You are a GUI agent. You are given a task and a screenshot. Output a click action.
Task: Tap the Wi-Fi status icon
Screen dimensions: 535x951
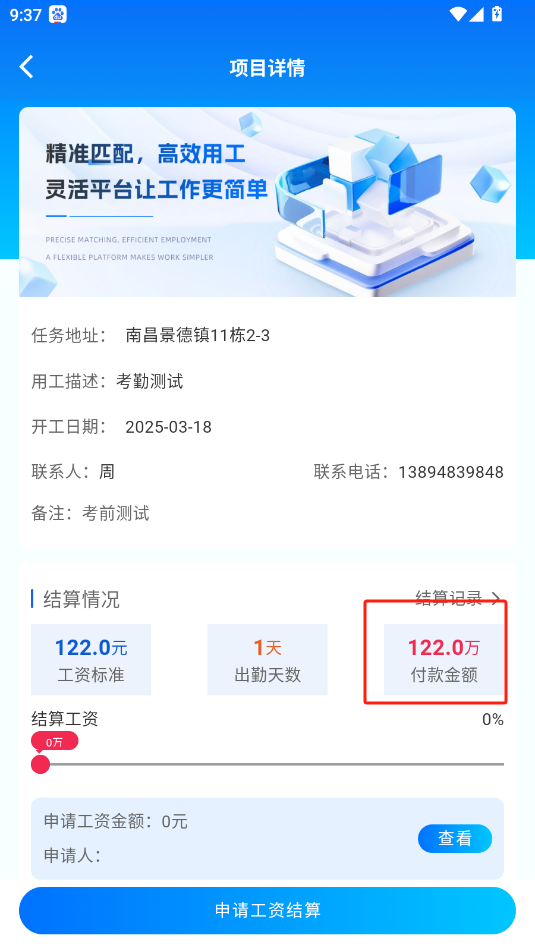458,14
